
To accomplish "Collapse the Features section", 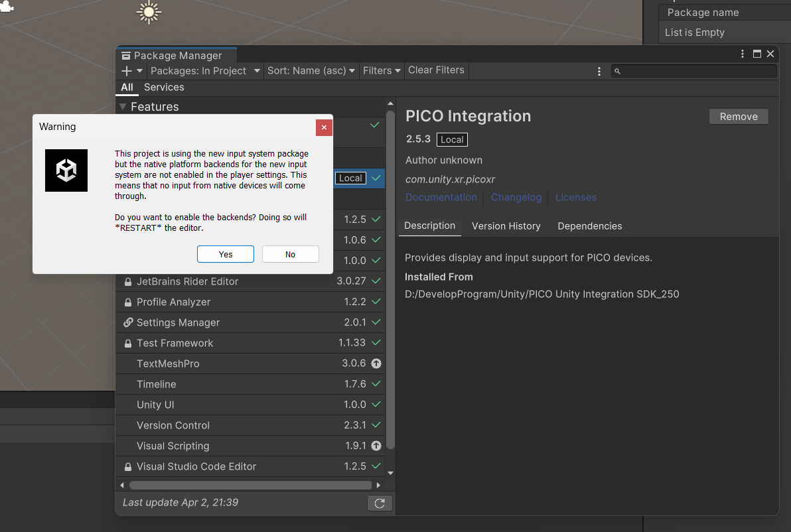I will [123, 107].
